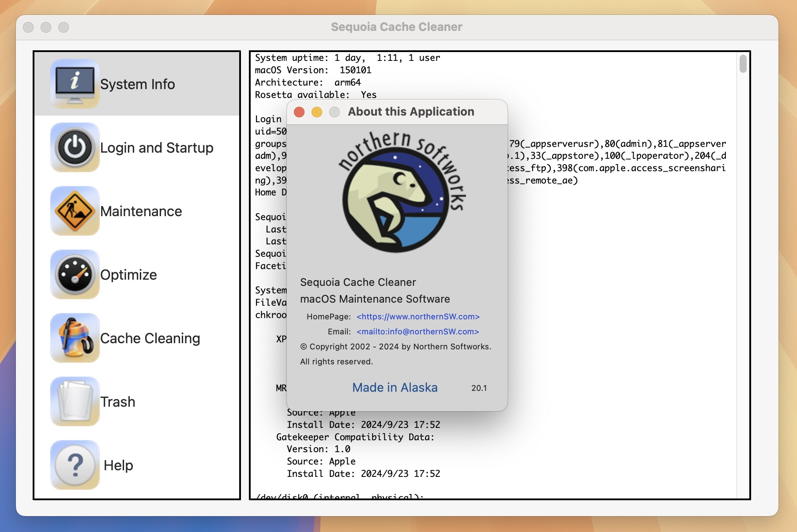Screen dimensions: 797x532
Task: Click the main window title 'Sequoia Cache Cleaner'
Action: click(397, 27)
